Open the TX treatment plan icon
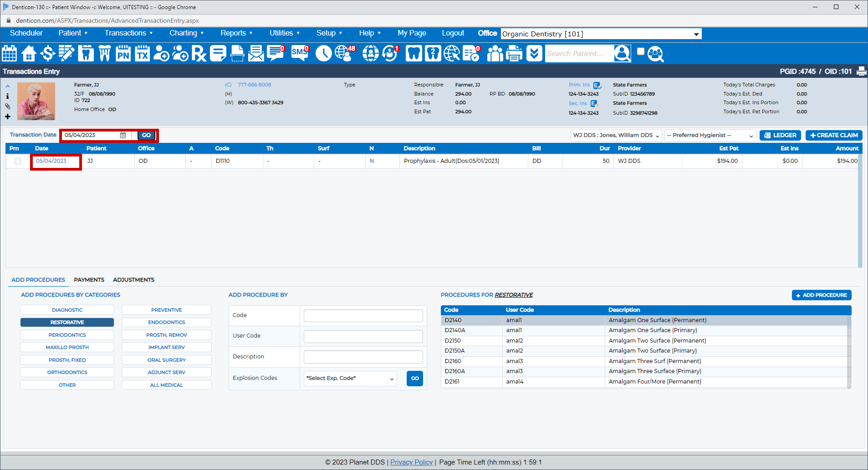 (142, 54)
